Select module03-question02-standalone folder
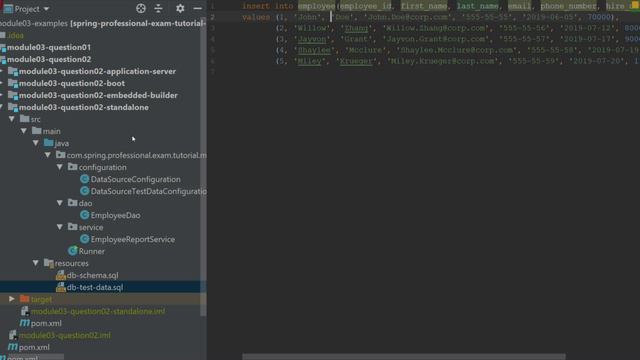640x360 pixels. [x=84, y=107]
